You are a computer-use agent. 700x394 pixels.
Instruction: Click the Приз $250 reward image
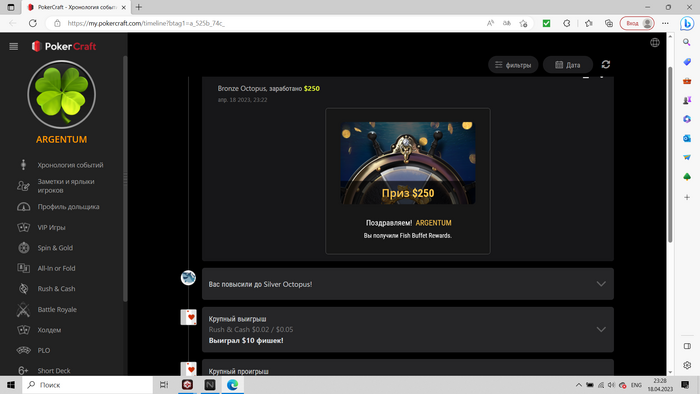click(x=408, y=163)
